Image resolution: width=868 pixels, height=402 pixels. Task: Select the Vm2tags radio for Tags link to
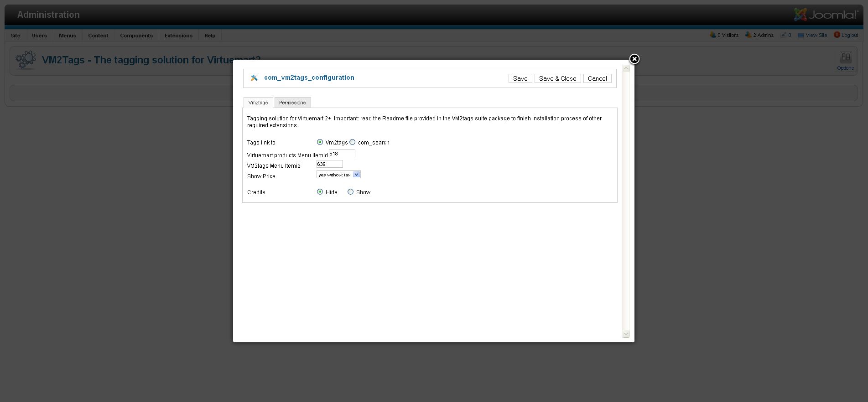click(x=320, y=142)
